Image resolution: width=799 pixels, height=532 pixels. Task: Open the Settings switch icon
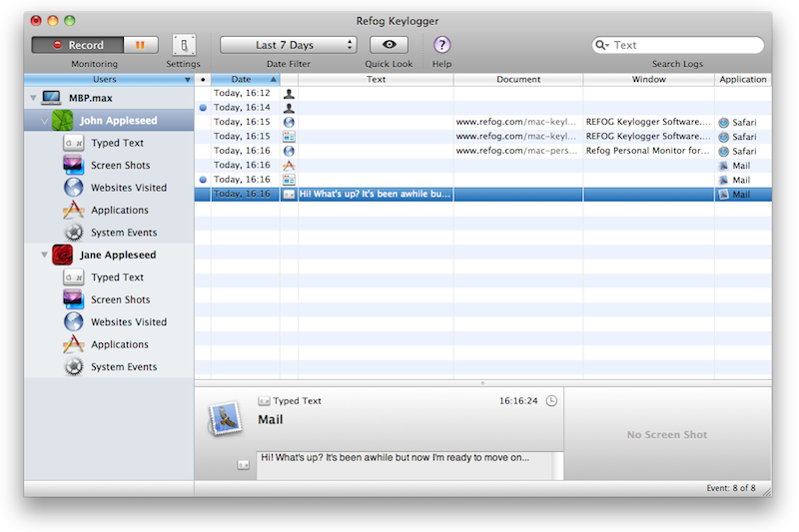coord(184,45)
